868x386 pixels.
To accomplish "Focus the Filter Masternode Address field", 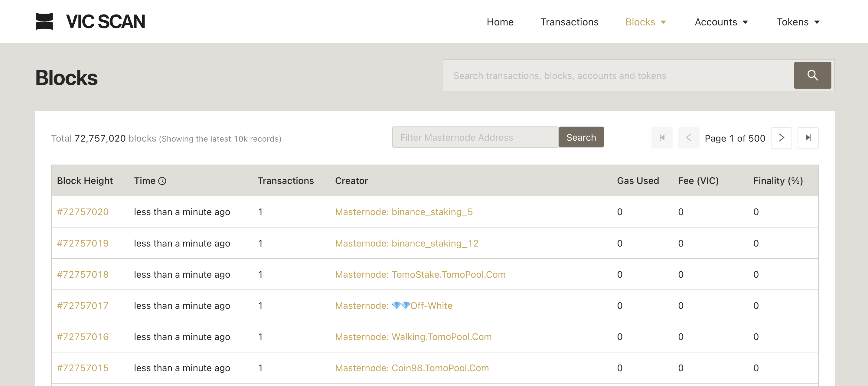I will pyautogui.click(x=475, y=137).
